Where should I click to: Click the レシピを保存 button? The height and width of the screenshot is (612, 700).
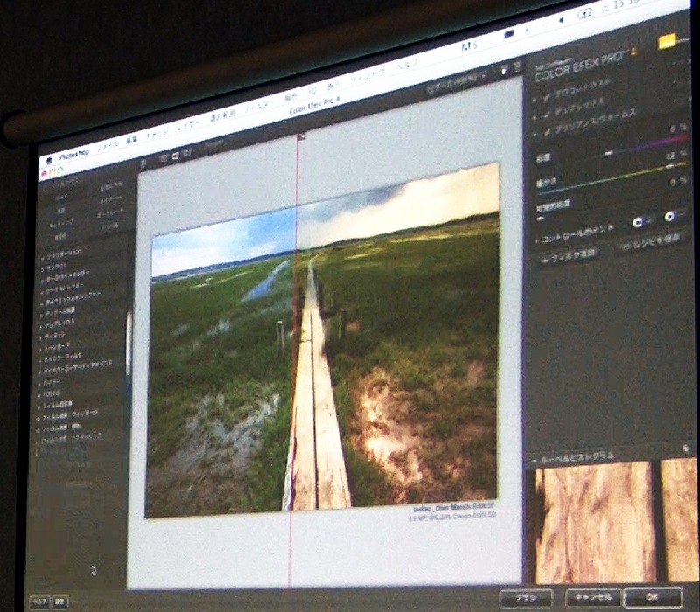650,241
